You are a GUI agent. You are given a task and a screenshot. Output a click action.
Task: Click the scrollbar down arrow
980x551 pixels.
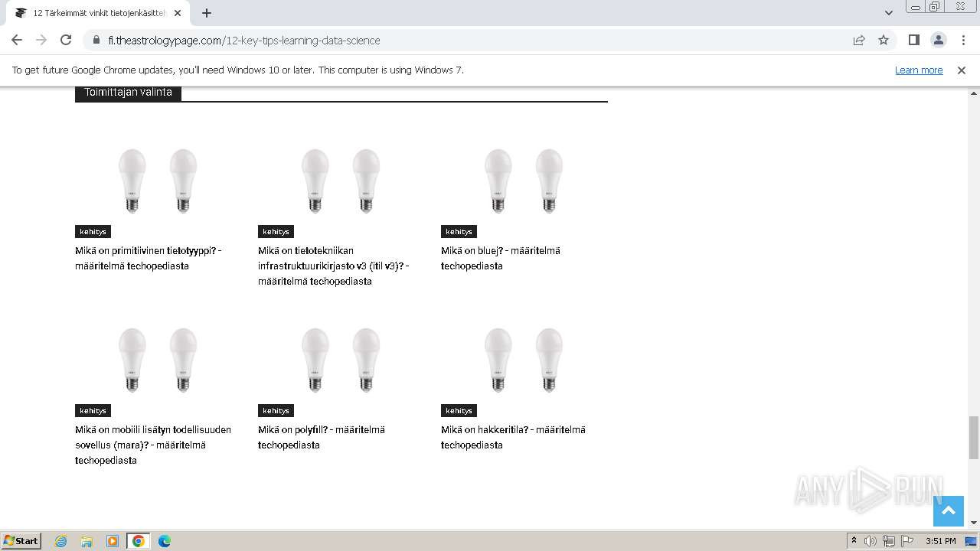973,523
